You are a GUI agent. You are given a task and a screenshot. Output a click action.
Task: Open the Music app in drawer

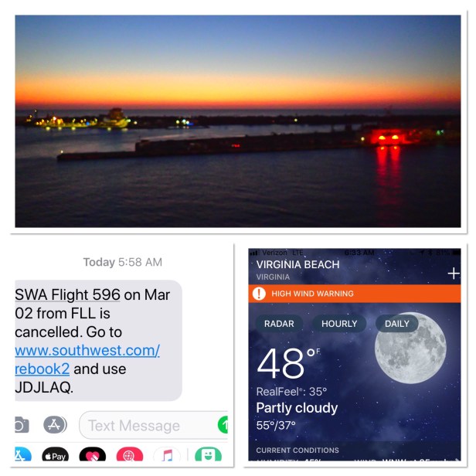(x=167, y=454)
